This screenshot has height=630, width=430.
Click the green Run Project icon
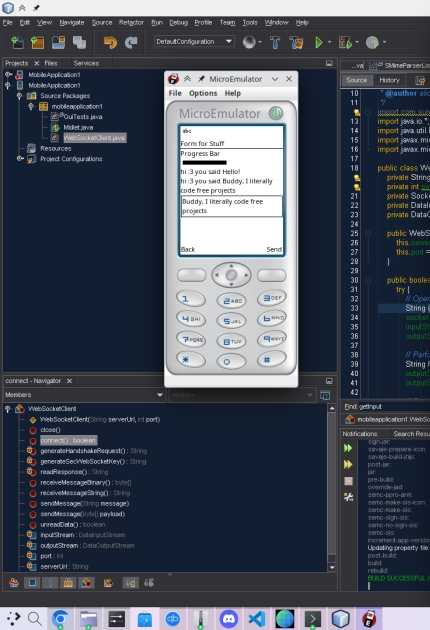click(x=319, y=42)
